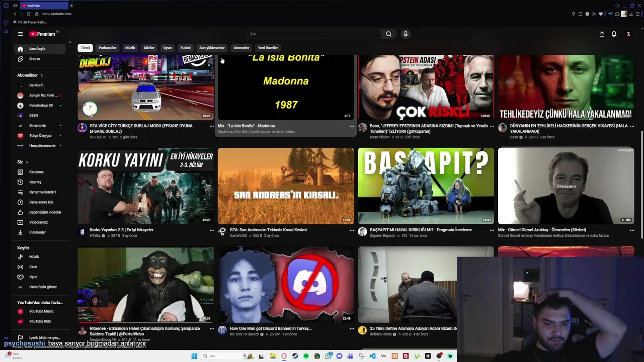Open YouTube Kids link in sidebar
The width and height of the screenshot is (644, 362).
(40, 321)
